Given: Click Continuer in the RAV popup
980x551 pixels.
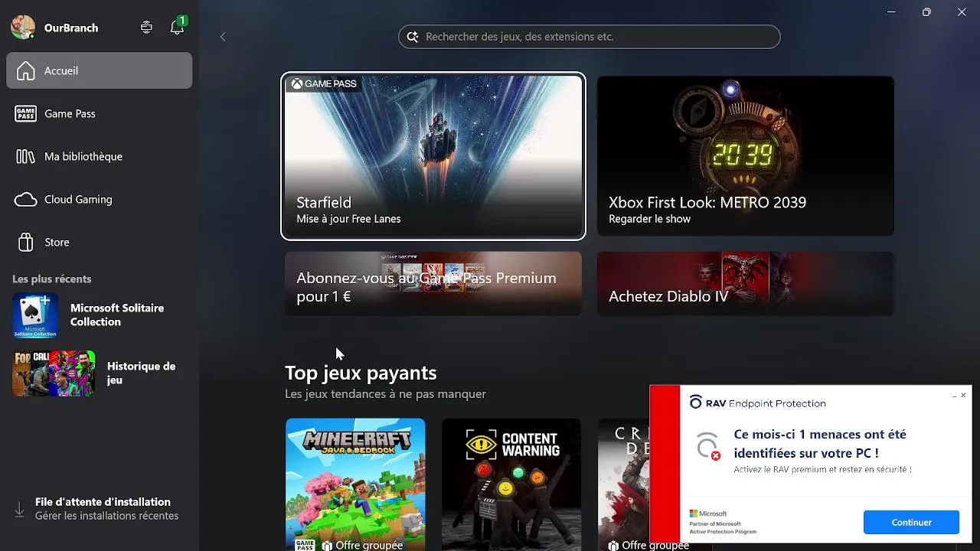Looking at the screenshot, I should 911,522.
